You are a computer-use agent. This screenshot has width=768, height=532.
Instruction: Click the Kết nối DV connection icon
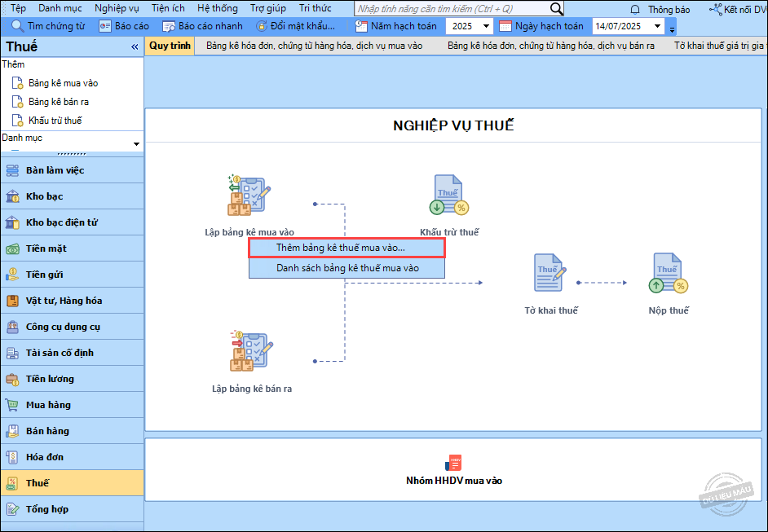(716, 9)
